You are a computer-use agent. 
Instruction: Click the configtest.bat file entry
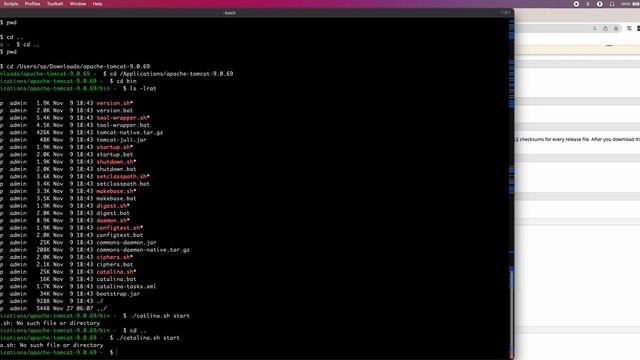pos(120,235)
